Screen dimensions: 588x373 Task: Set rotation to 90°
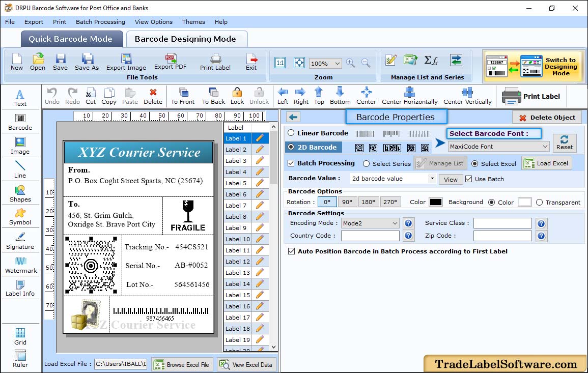pyautogui.click(x=347, y=202)
